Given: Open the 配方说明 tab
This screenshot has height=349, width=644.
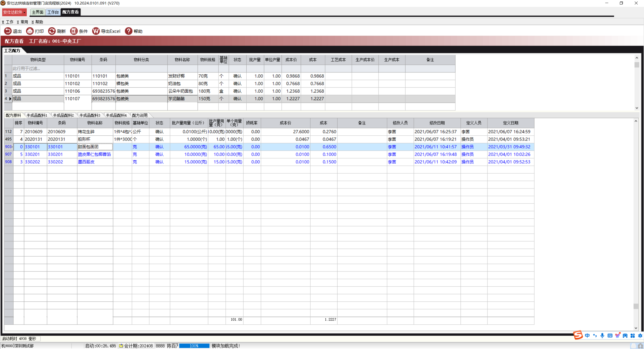Looking at the screenshot, I should pos(140,115).
